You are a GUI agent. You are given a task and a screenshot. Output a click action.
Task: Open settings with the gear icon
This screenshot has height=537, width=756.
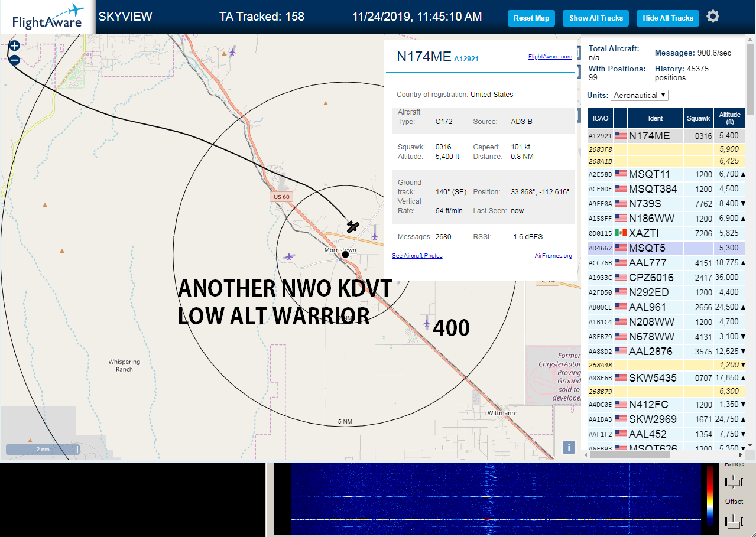pyautogui.click(x=713, y=17)
